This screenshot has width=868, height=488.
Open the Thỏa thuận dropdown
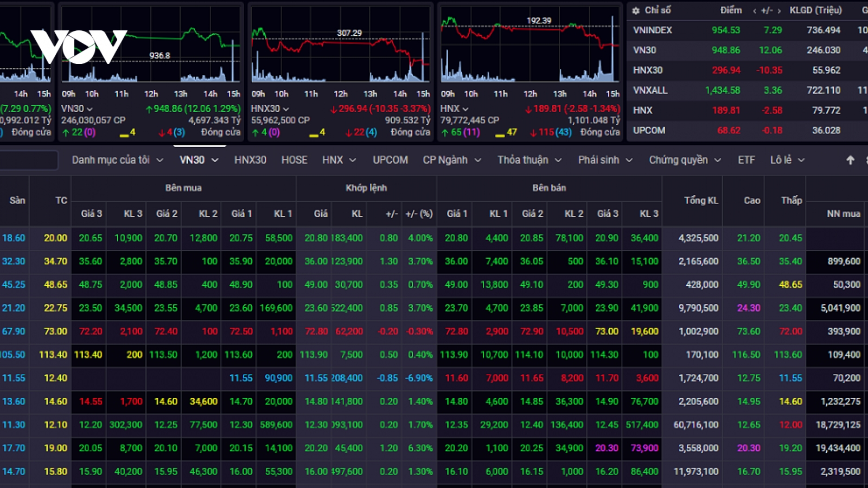click(558, 160)
